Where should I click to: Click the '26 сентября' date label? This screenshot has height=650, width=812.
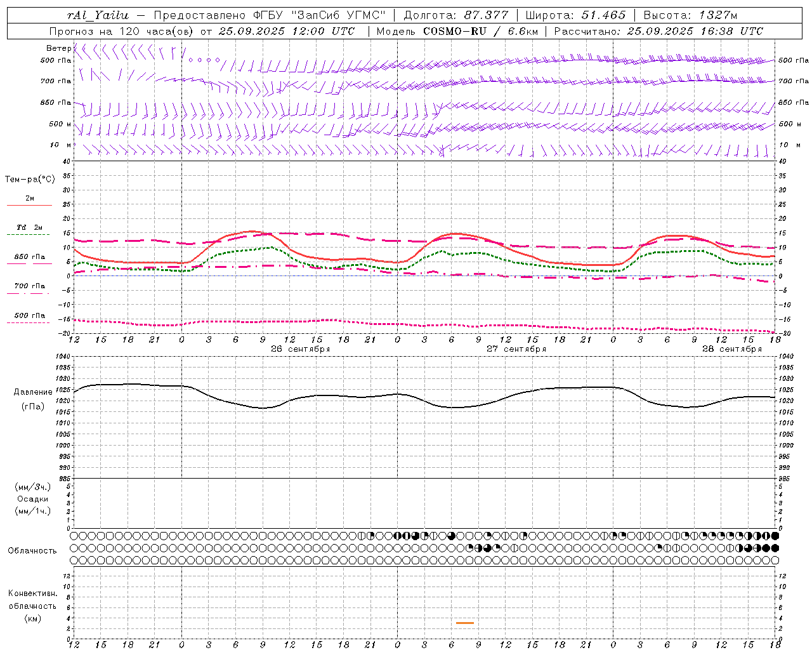(x=301, y=349)
